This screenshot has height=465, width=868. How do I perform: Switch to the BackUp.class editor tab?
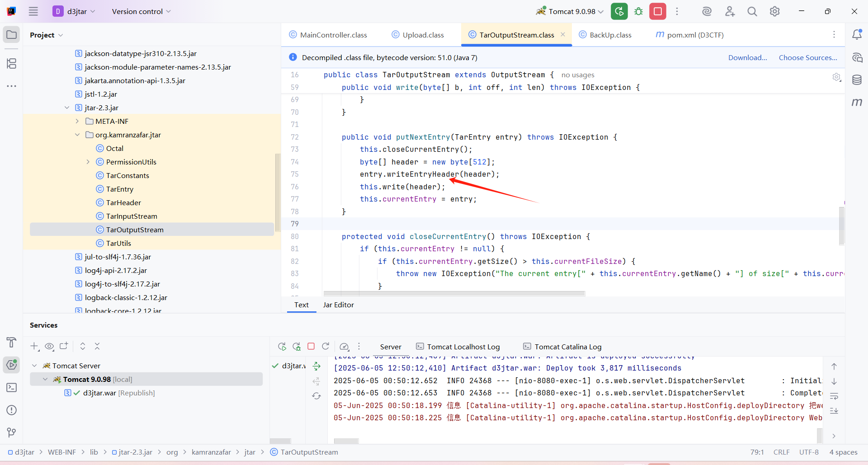tap(610, 35)
